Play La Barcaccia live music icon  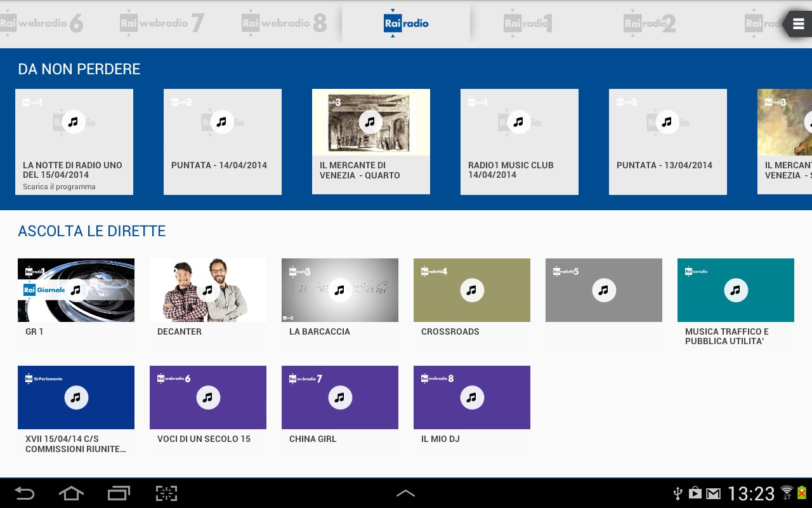click(340, 290)
